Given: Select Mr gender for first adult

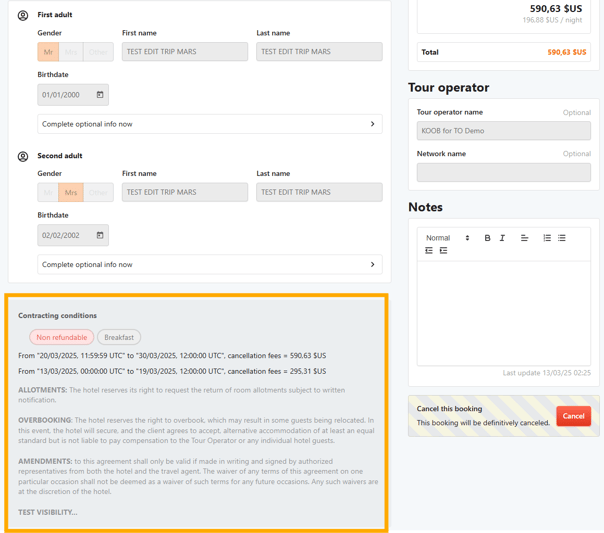Looking at the screenshot, I should (x=48, y=52).
